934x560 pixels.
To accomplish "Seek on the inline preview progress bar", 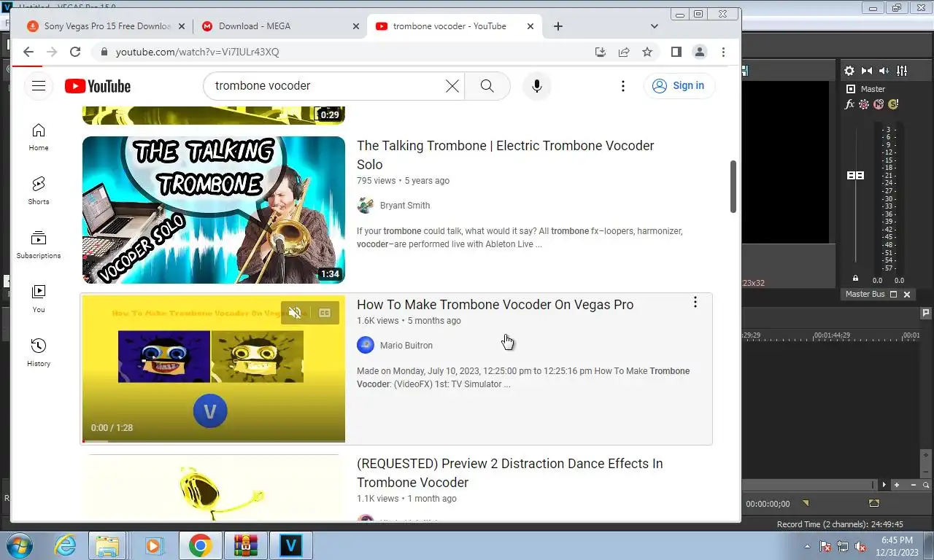I will point(214,440).
